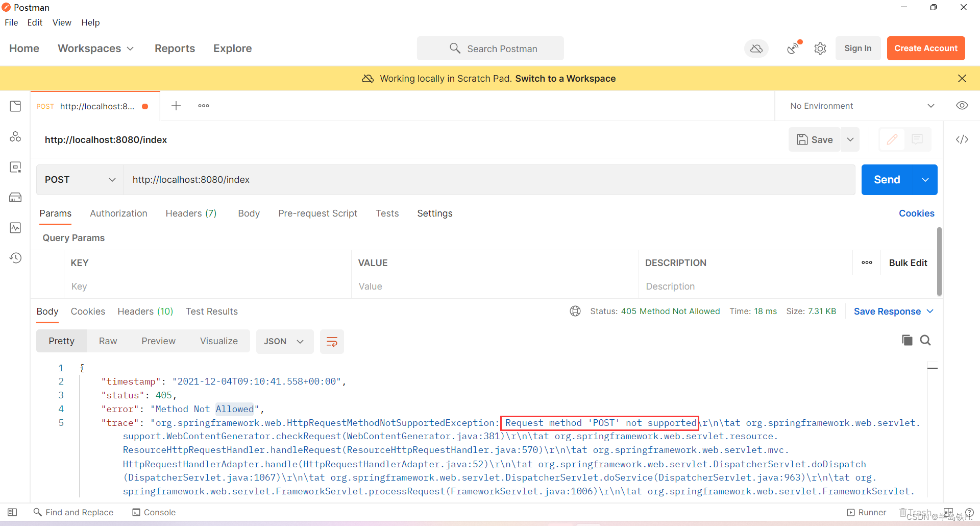The width and height of the screenshot is (980, 526).
Task: Click the Create Account button
Action: (925, 48)
